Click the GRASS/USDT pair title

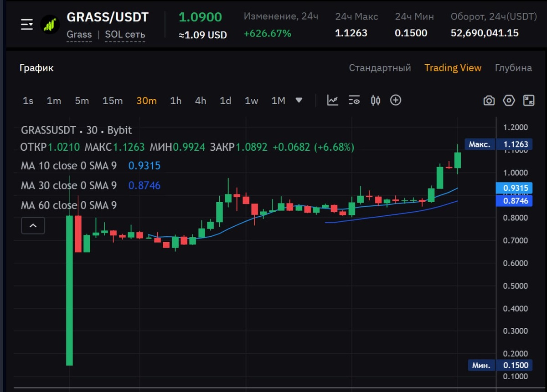click(x=108, y=17)
